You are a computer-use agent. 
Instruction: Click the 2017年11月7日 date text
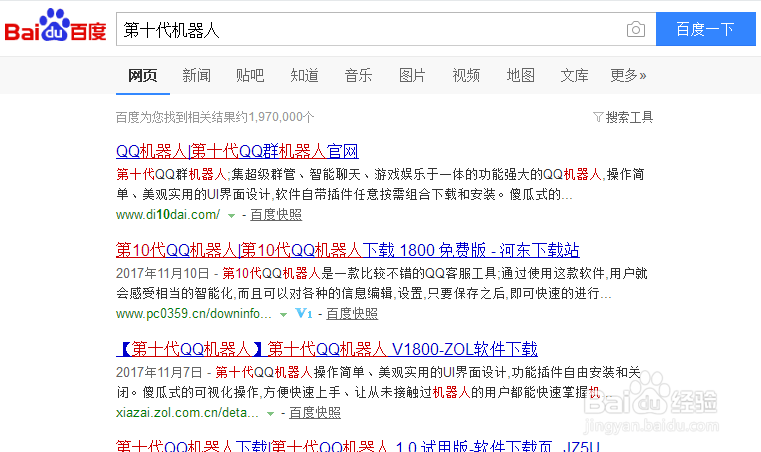pyautogui.click(x=159, y=372)
